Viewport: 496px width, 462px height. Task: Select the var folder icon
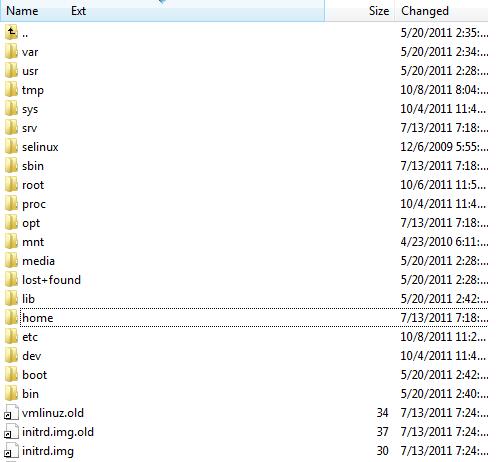coord(11,52)
